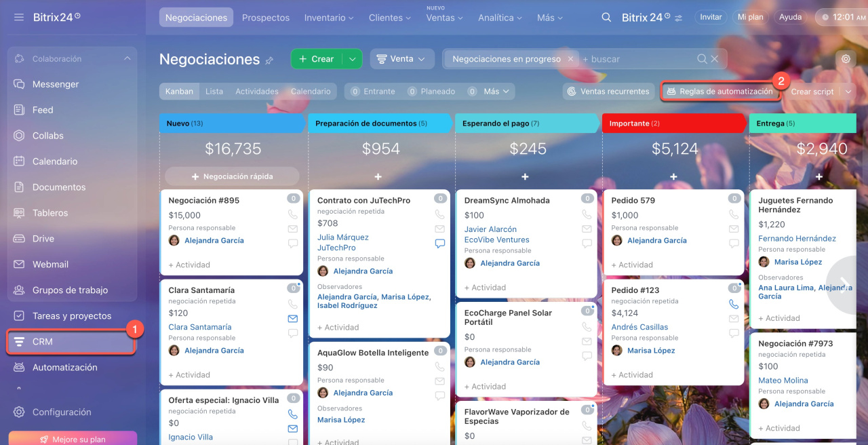Click the search magnifier in the top bar

(606, 18)
